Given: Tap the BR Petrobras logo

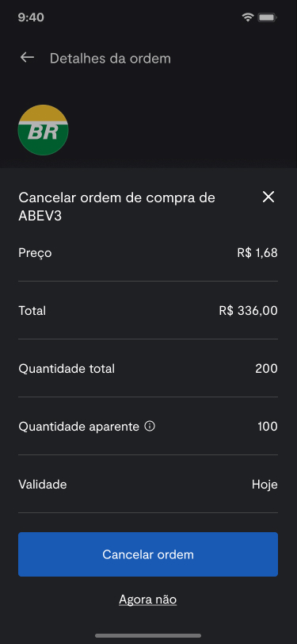Looking at the screenshot, I should coord(43,130).
